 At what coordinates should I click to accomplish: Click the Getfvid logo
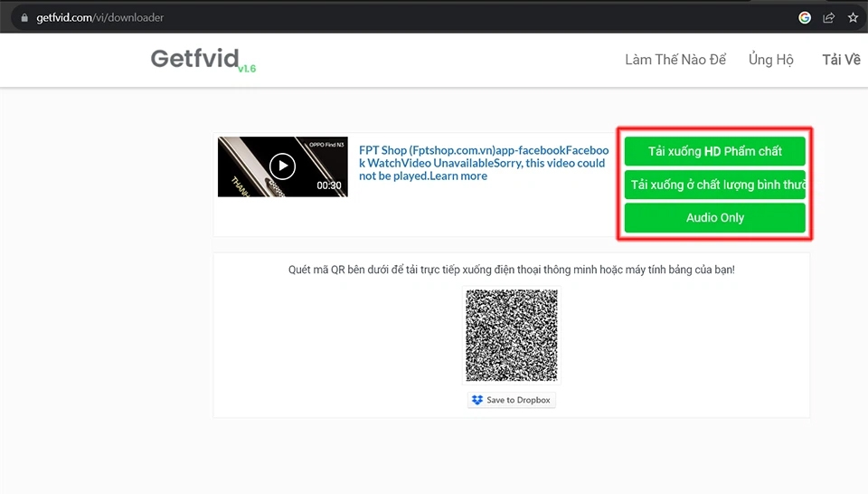(x=194, y=58)
